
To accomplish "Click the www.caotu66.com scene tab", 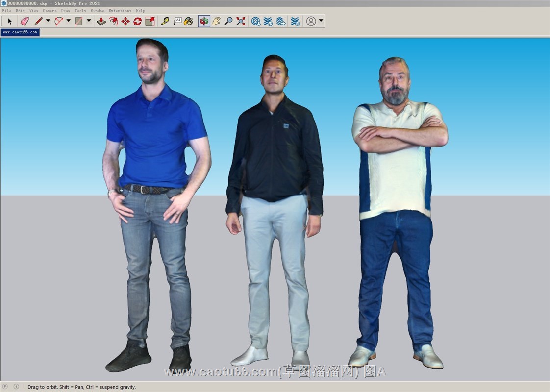I will pyautogui.click(x=20, y=32).
